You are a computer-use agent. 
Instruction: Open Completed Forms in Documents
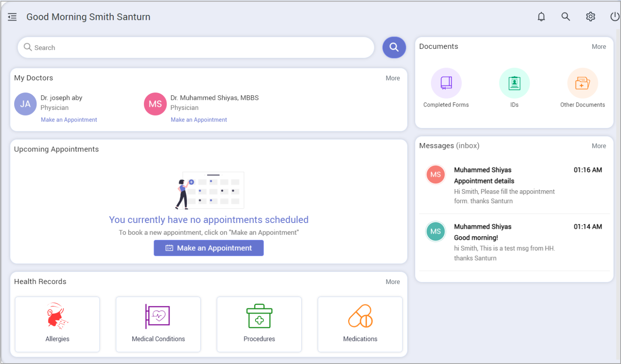coord(446,82)
